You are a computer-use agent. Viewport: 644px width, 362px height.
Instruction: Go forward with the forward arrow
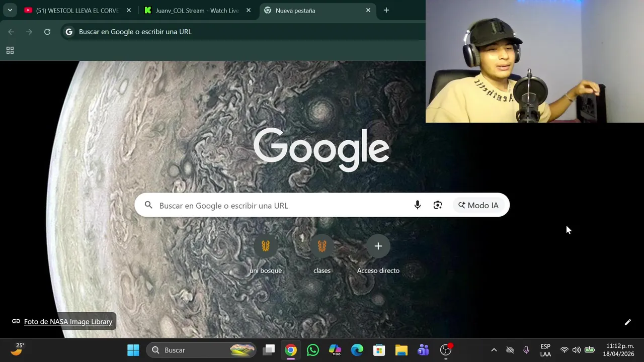tap(29, 32)
